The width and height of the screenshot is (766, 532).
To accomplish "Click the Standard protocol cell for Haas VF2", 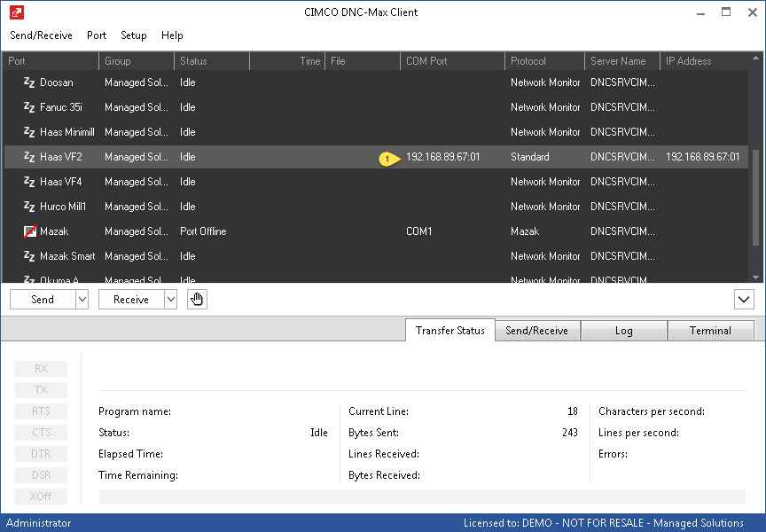I will tap(530, 157).
